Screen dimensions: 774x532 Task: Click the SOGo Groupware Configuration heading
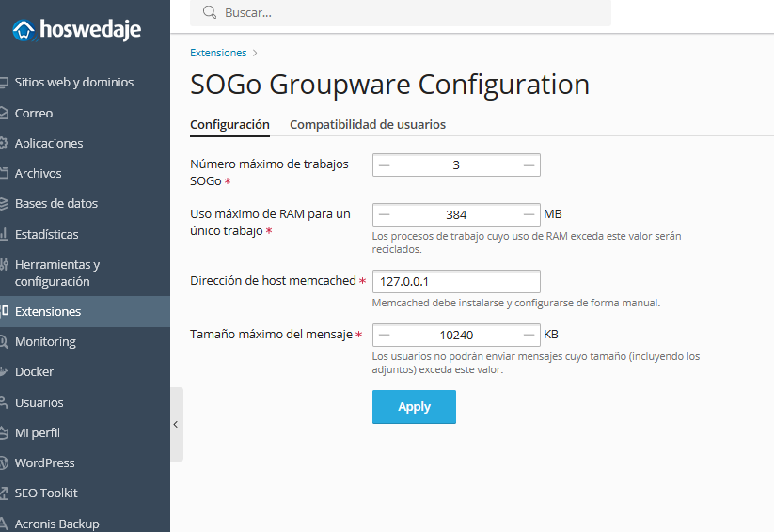tap(390, 85)
